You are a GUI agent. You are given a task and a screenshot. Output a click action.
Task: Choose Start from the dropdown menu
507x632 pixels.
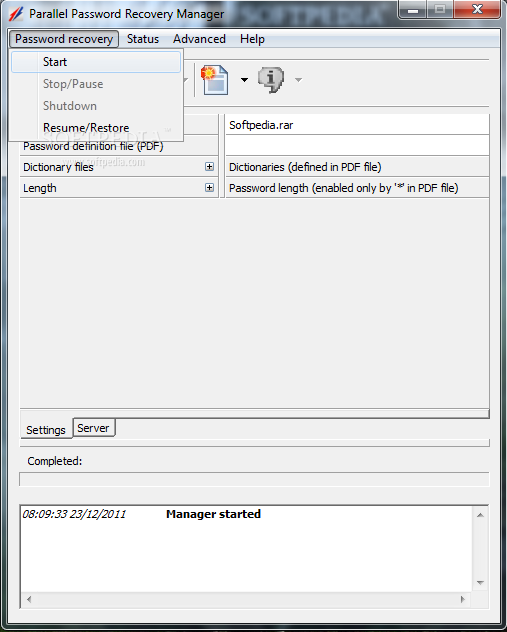point(96,62)
